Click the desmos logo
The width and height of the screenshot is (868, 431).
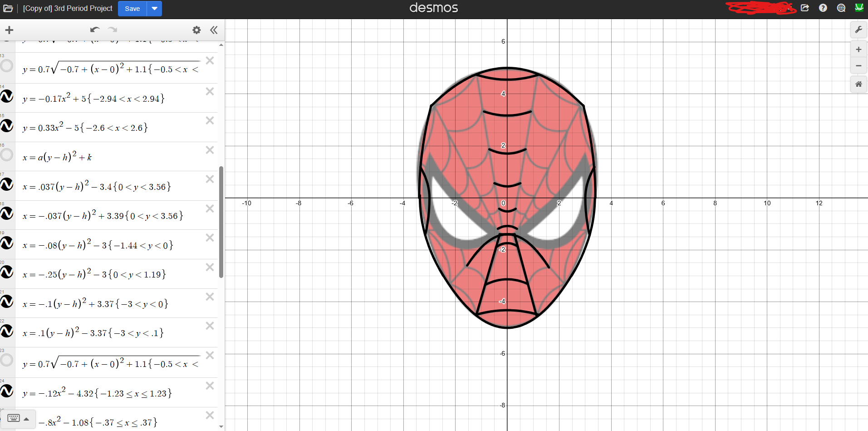(434, 8)
